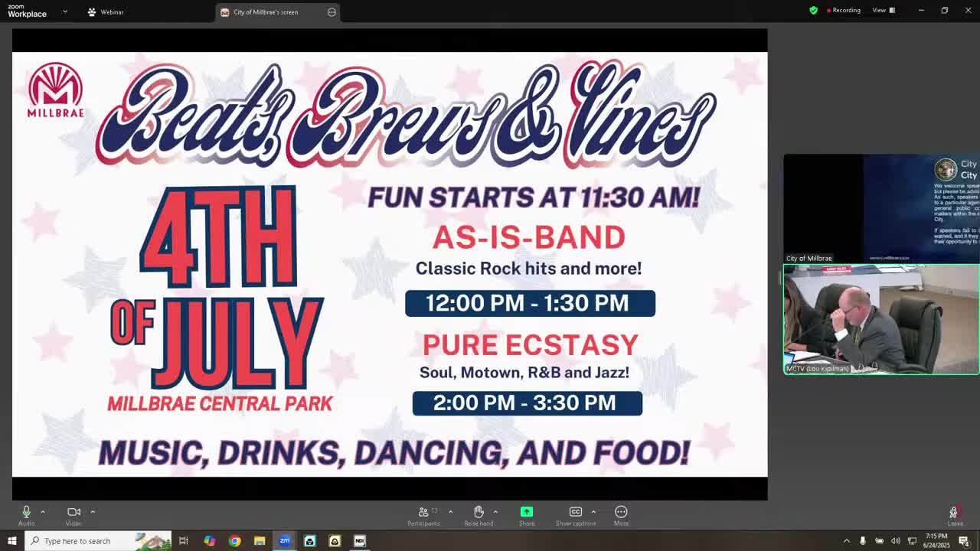Open the Participants panel
The width and height of the screenshot is (980, 551).
(423, 515)
